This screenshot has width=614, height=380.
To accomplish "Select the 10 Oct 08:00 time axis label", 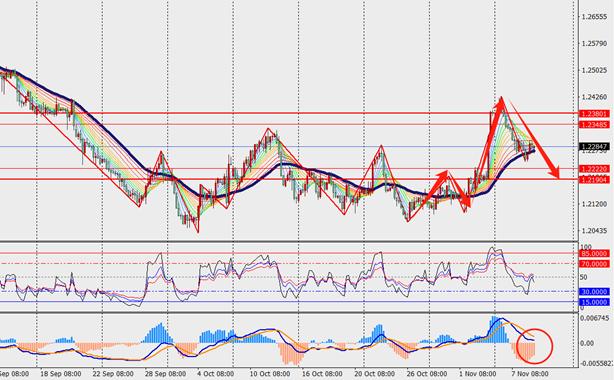I will 270,374.
